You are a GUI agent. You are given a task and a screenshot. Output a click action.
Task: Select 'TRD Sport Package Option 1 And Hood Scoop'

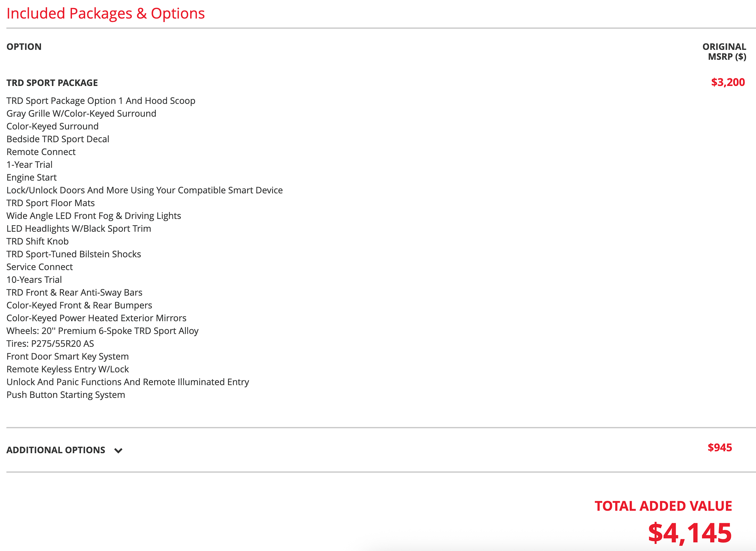coord(101,101)
